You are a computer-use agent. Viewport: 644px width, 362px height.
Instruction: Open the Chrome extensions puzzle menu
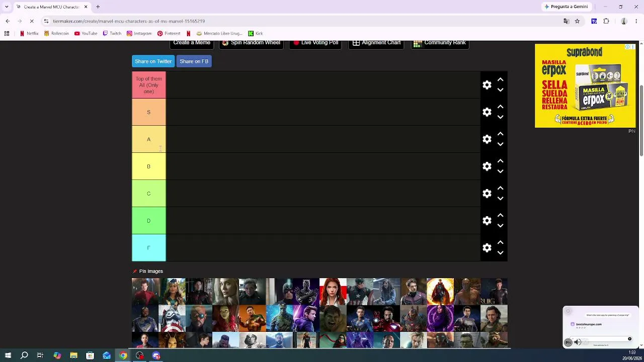click(x=606, y=21)
